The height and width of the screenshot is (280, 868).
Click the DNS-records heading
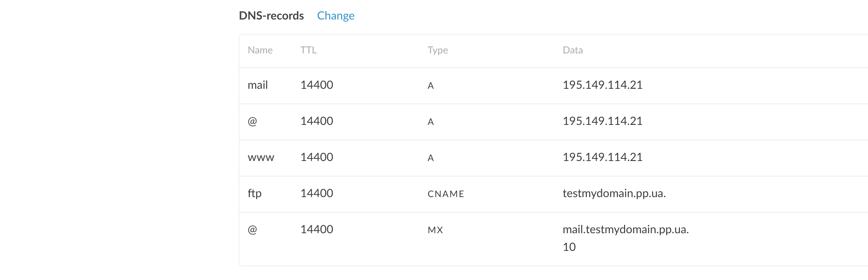271,15
